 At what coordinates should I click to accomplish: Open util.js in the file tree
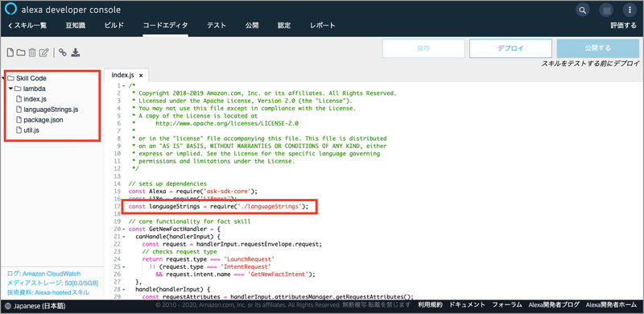pos(28,130)
